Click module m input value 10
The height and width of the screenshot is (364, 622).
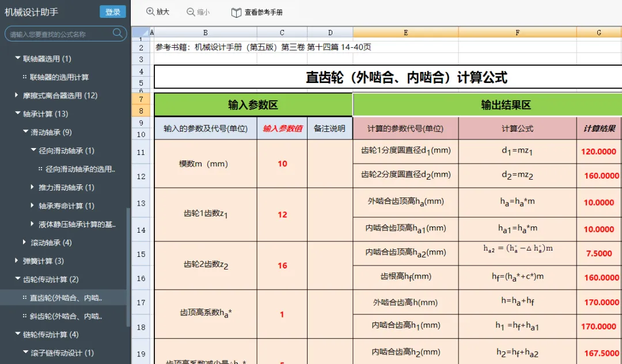[x=282, y=164]
